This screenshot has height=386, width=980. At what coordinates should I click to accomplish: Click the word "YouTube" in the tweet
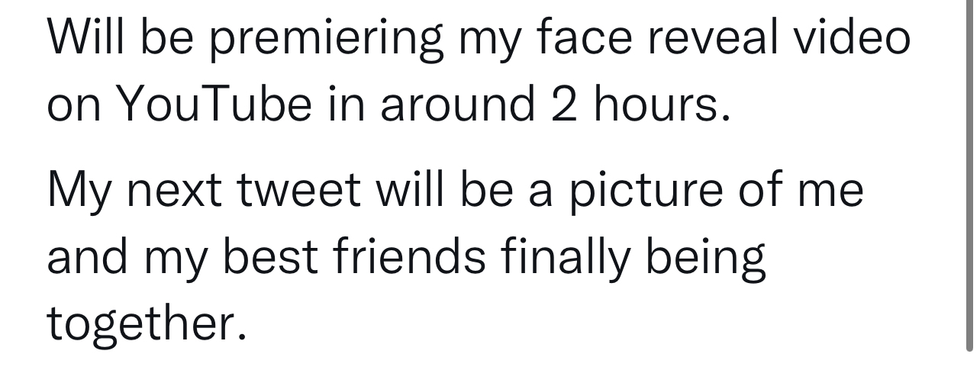(x=214, y=104)
